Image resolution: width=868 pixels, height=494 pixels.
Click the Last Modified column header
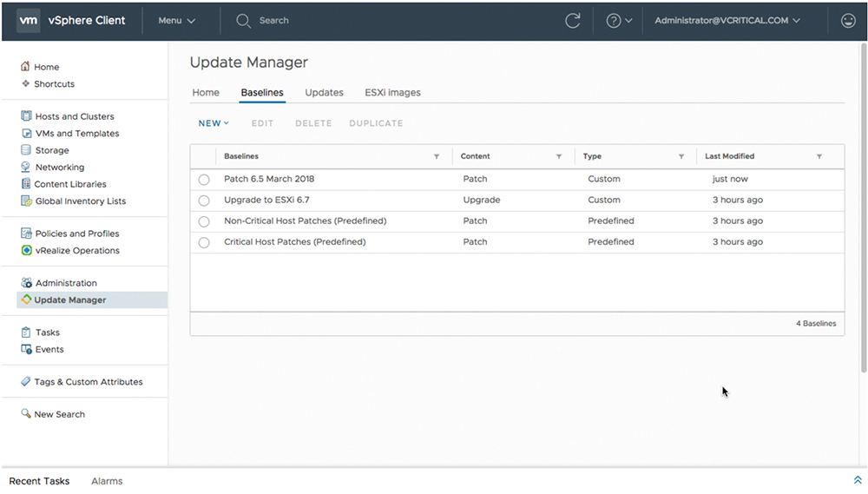click(729, 156)
